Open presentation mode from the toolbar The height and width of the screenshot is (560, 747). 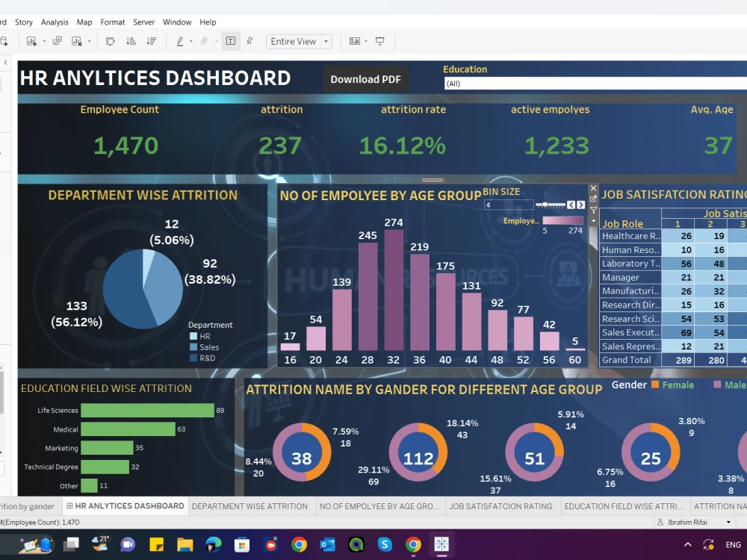380,41
